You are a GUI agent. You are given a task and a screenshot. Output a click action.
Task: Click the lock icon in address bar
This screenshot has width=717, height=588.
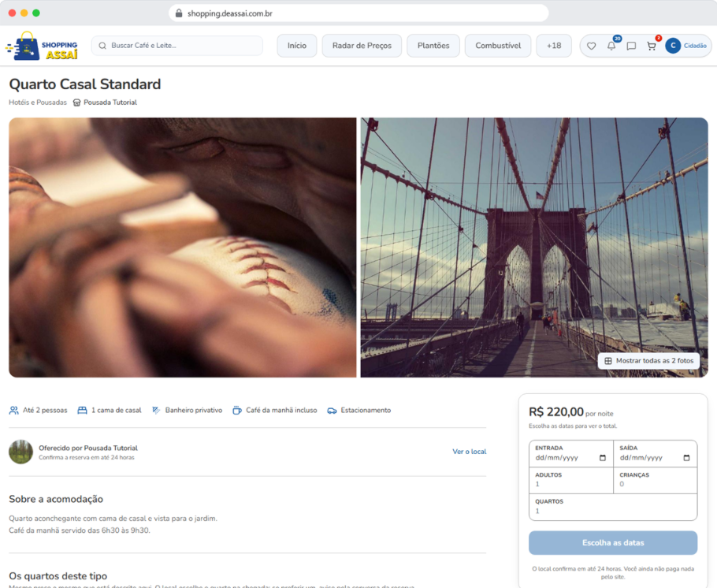179,13
